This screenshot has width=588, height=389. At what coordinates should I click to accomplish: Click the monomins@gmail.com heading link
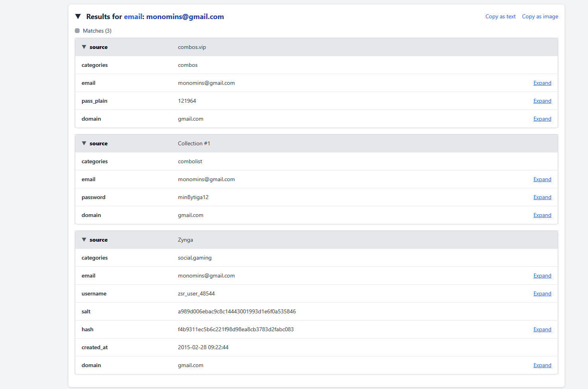point(185,17)
